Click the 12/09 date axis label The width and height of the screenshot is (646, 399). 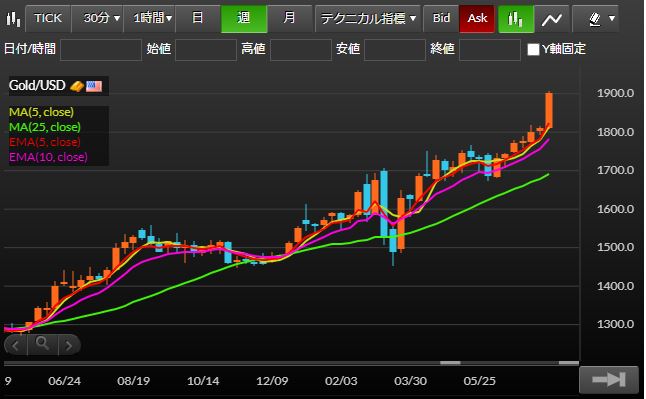click(x=272, y=381)
